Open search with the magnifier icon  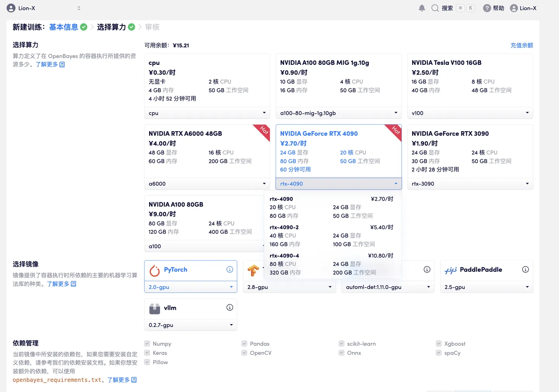click(x=435, y=8)
